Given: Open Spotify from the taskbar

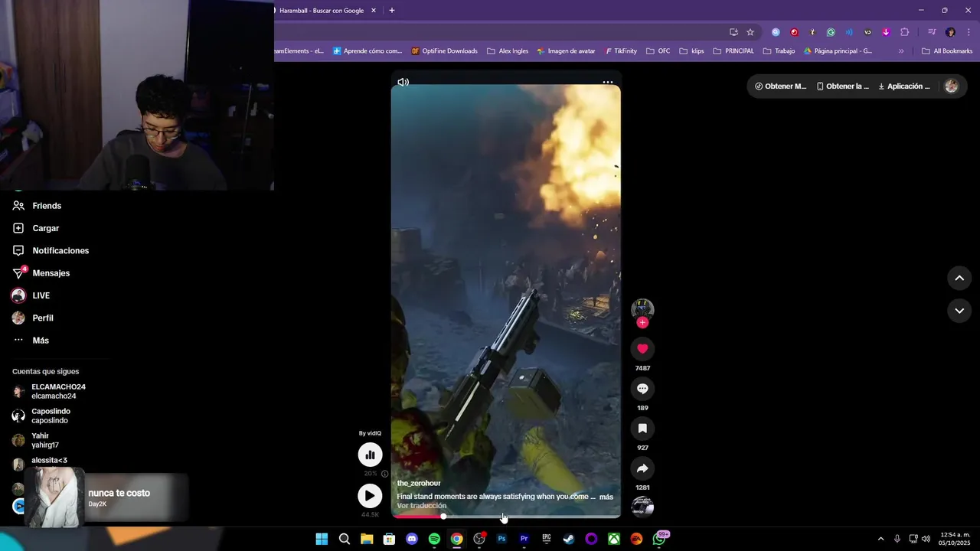Looking at the screenshot, I should (434, 539).
